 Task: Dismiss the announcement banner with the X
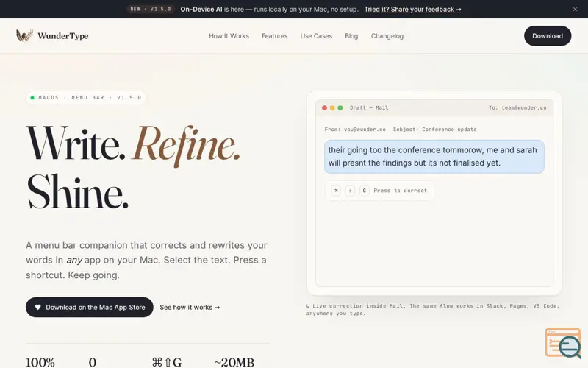pyautogui.click(x=575, y=9)
